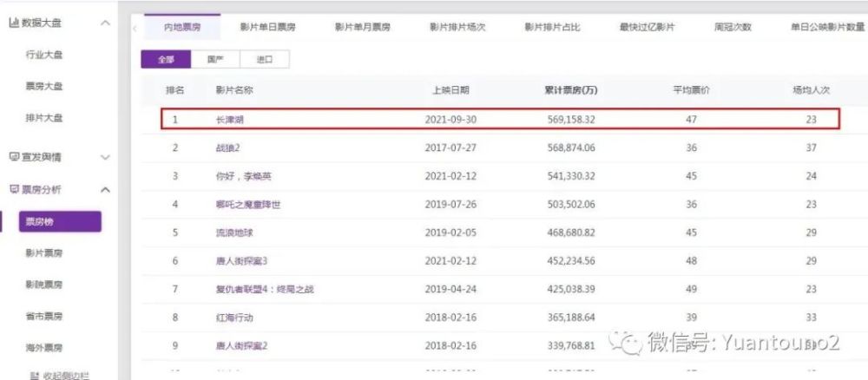Viewport: 868px width, 380px height.
Task: Open 排片大盘 in the sidebar
Action: click(x=44, y=118)
